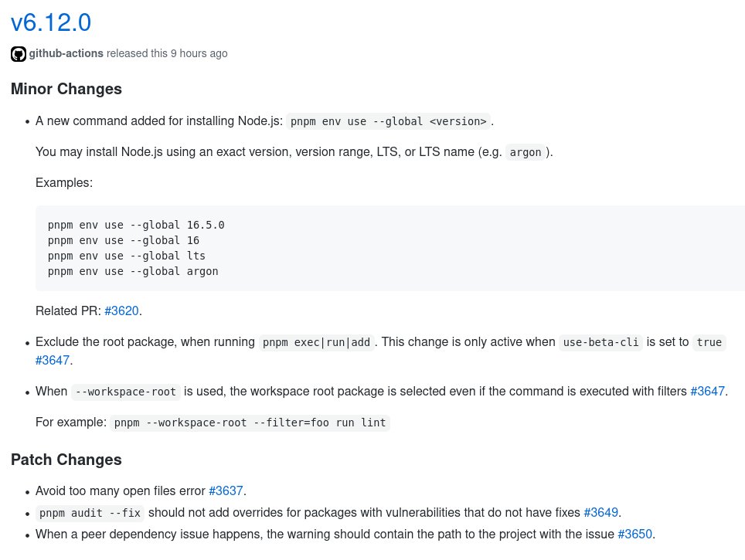Click the --workspace-root inline code
745x560 pixels.
pyautogui.click(x=126, y=392)
